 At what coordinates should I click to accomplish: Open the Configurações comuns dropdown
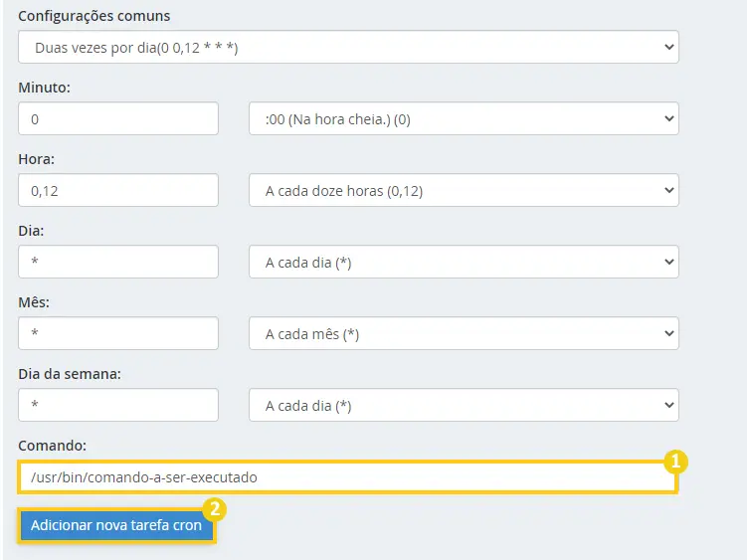coord(348,47)
